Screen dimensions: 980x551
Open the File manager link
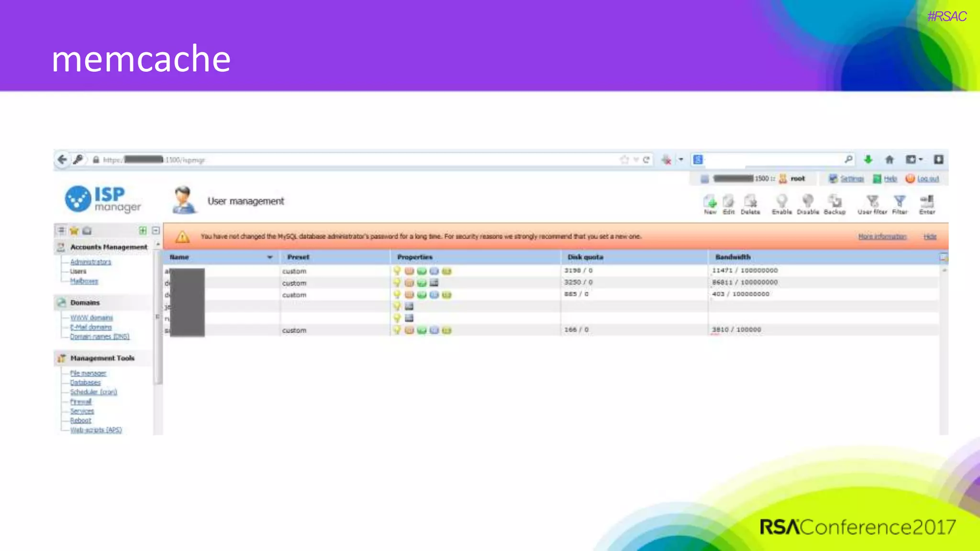coord(89,374)
